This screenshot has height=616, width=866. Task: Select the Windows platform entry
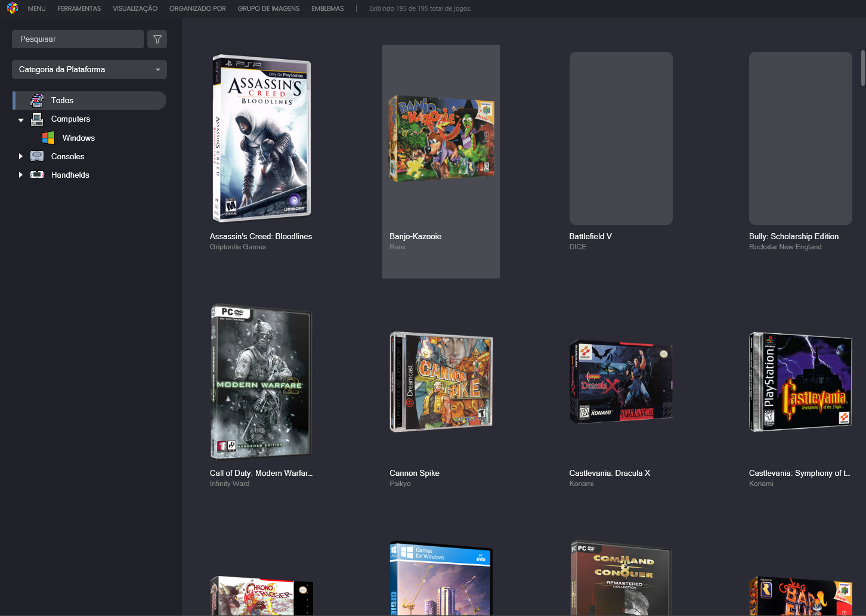click(78, 138)
